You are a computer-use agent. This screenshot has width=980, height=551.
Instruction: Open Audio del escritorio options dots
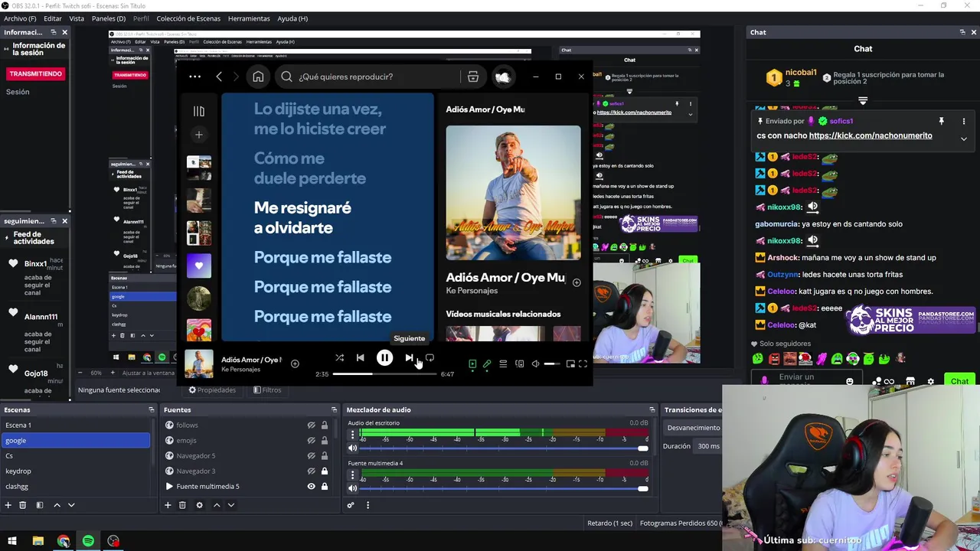[353, 435]
